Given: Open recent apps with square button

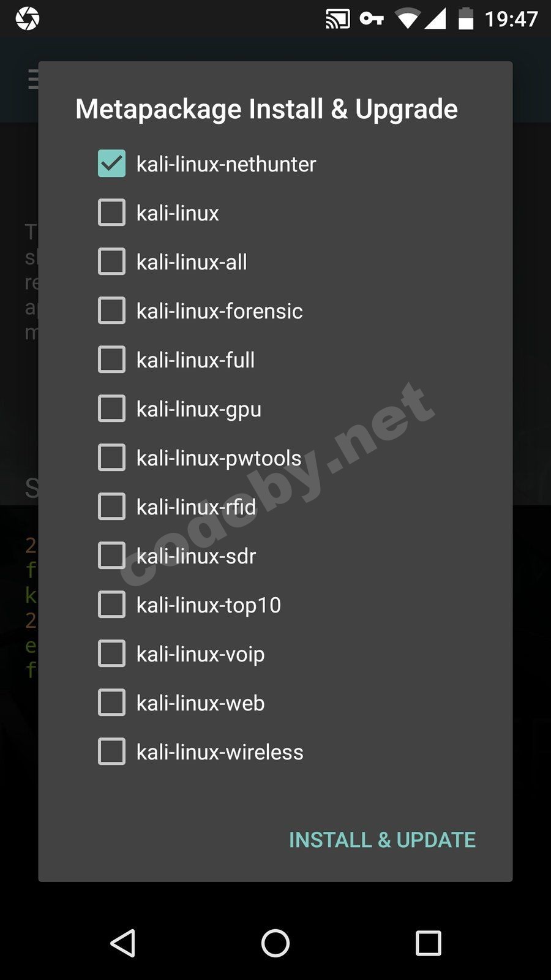Looking at the screenshot, I should [x=428, y=943].
